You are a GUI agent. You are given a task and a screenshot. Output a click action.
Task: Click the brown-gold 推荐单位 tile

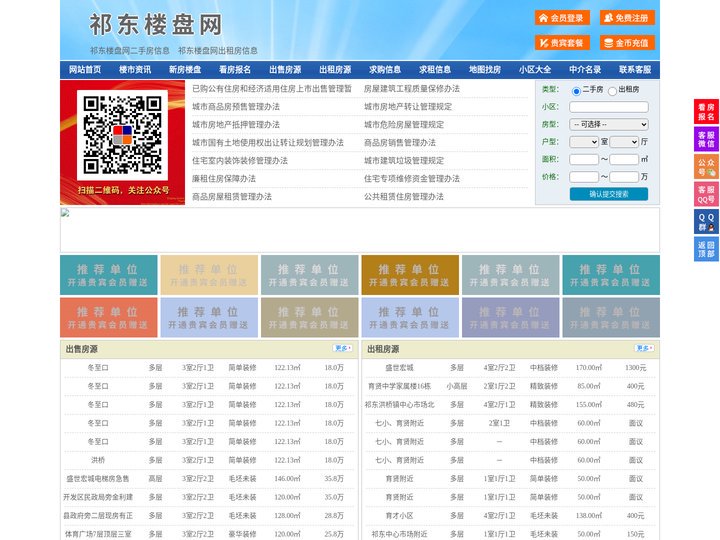click(410, 275)
